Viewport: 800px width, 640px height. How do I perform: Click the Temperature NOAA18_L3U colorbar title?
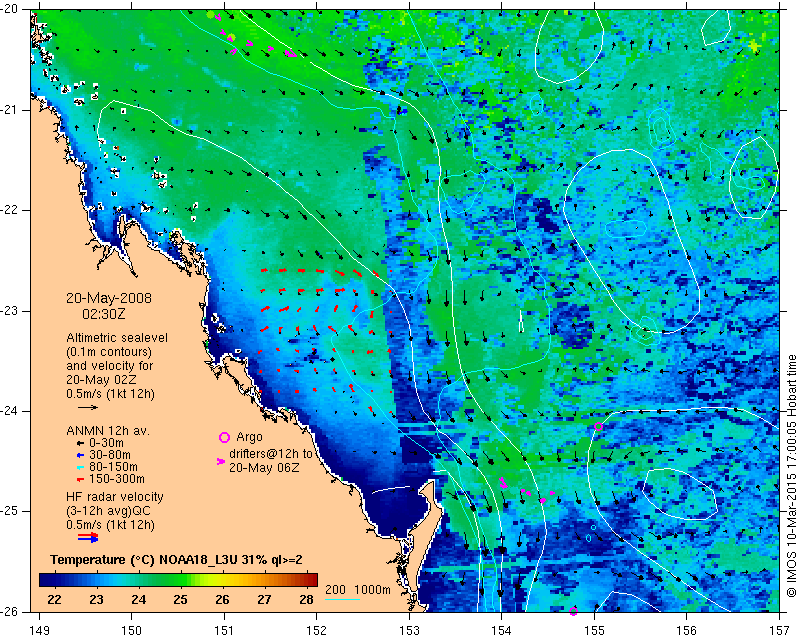click(x=177, y=560)
